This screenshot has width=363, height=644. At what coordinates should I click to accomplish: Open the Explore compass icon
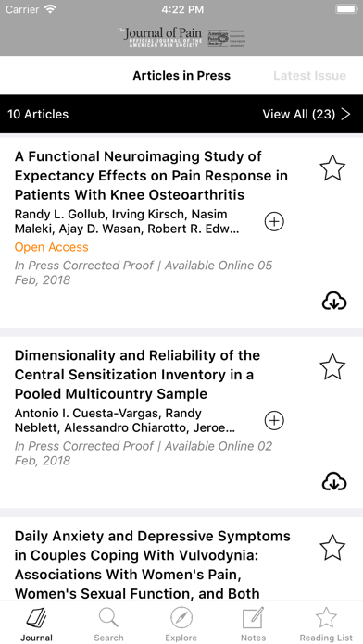click(181, 624)
